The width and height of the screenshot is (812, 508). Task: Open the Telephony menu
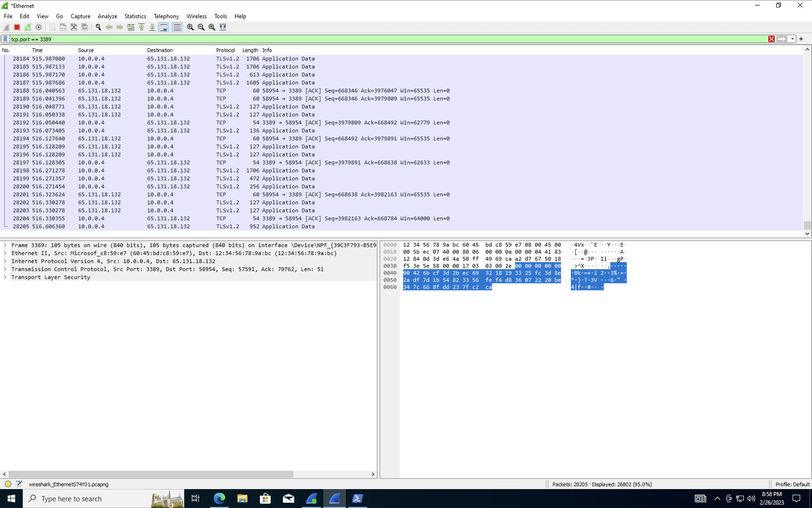(166, 16)
